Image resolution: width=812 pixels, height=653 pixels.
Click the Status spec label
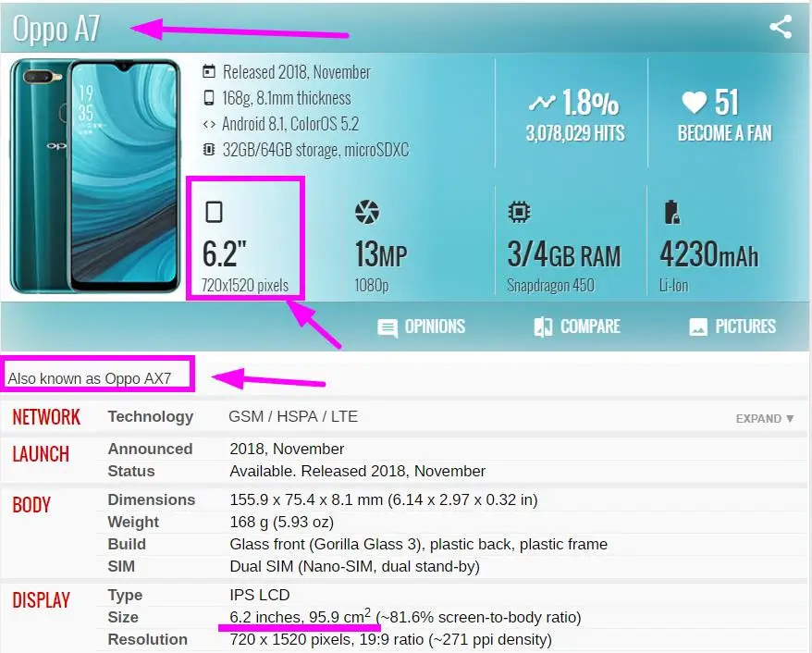point(131,471)
